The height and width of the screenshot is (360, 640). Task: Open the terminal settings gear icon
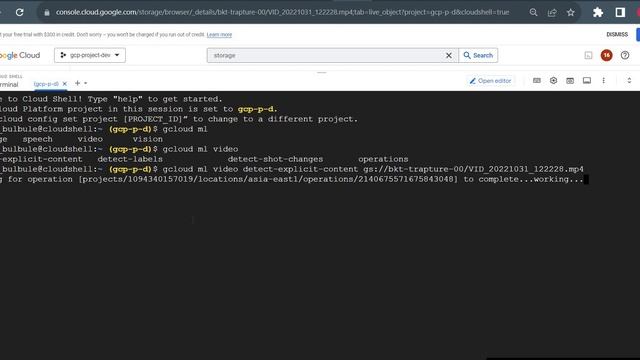tap(553, 81)
